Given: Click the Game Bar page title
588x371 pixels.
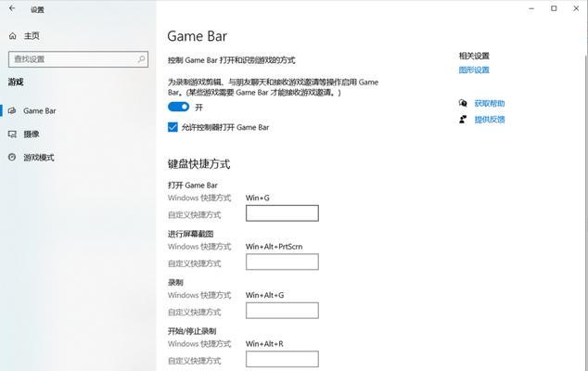Looking at the screenshot, I should [198, 36].
